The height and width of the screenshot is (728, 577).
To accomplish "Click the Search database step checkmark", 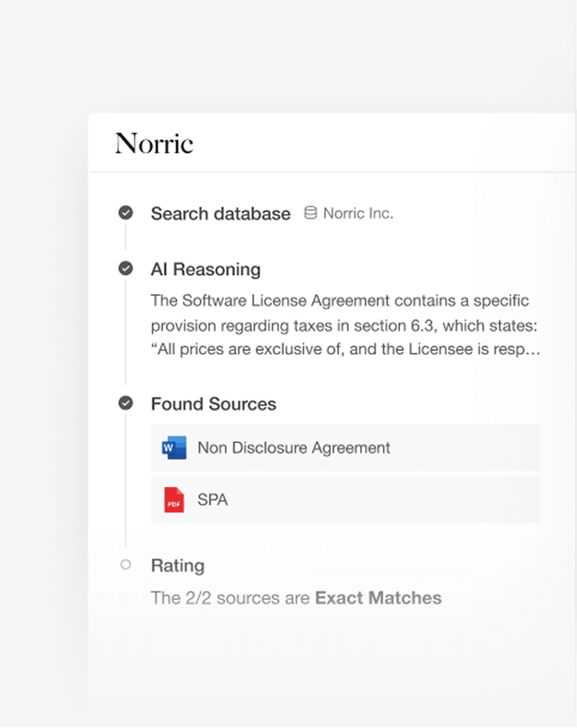I will [126, 213].
